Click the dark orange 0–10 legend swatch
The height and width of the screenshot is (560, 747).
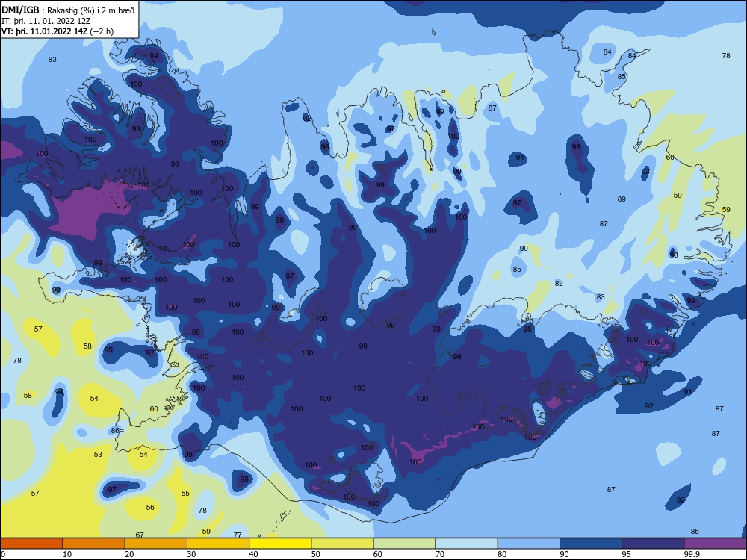click(x=31, y=544)
